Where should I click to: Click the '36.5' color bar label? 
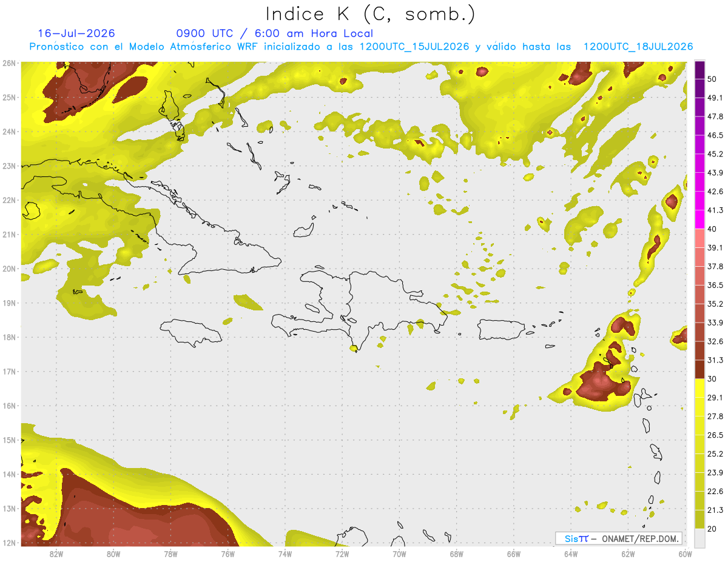coord(715,285)
